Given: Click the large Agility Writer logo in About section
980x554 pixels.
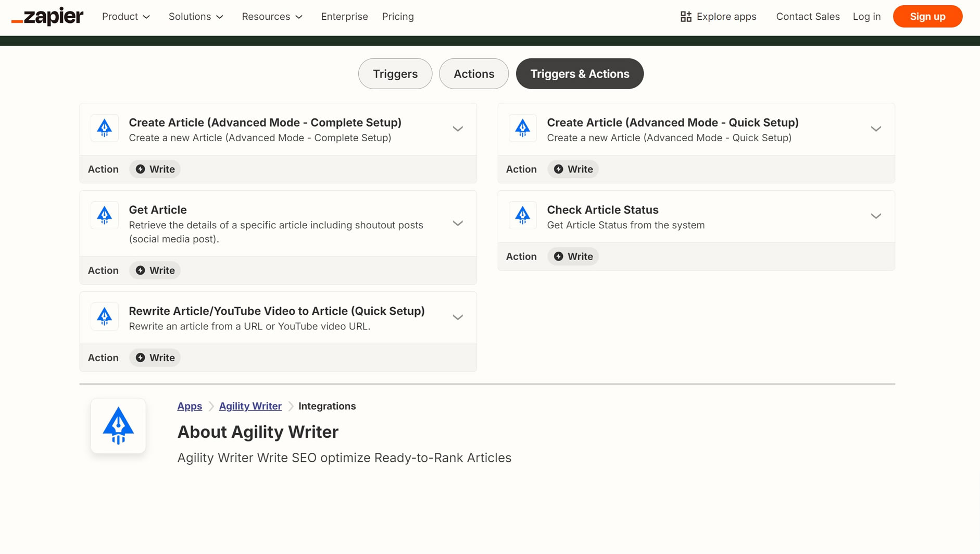Looking at the screenshot, I should click(x=118, y=426).
